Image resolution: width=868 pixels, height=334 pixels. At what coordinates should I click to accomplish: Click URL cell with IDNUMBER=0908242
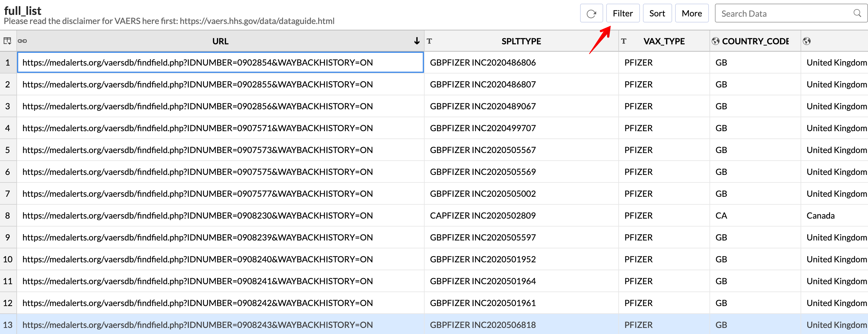coord(220,303)
